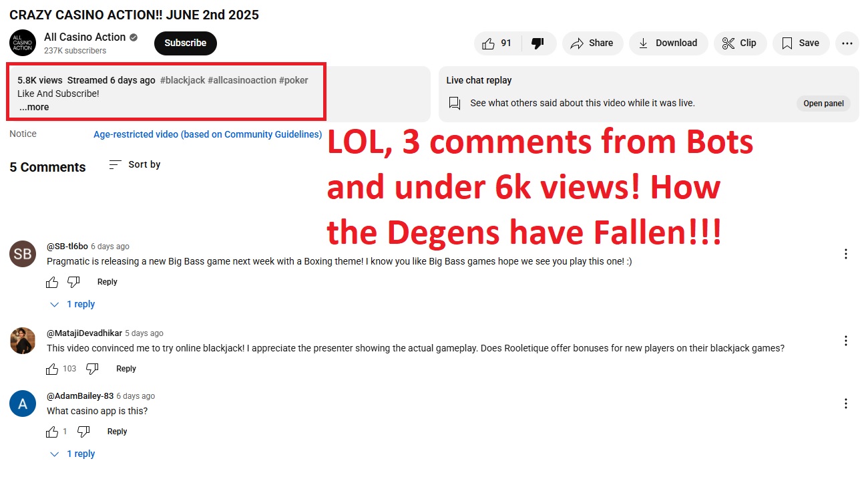Expand description with ...more
The height and width of the screenshot is (477, 868).
[34, 107]
